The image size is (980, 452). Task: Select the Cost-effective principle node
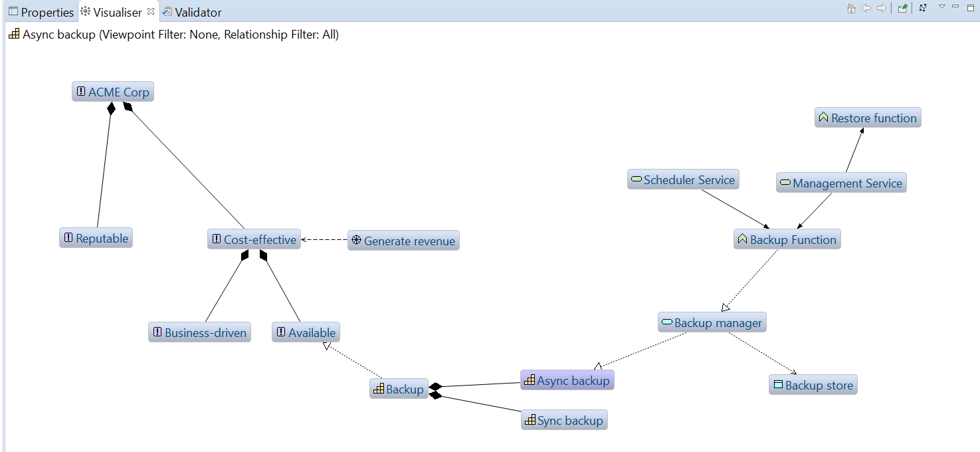tap(254, 240)
